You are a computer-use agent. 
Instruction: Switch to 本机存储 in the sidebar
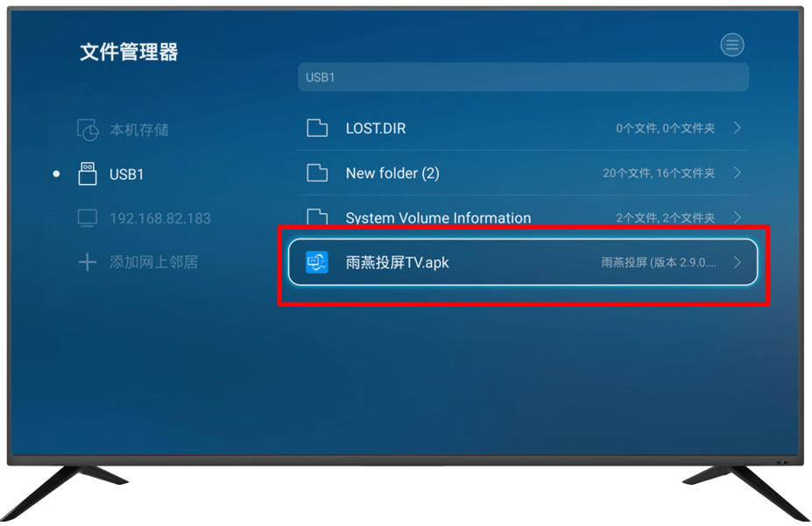click(x=138, y=130)
